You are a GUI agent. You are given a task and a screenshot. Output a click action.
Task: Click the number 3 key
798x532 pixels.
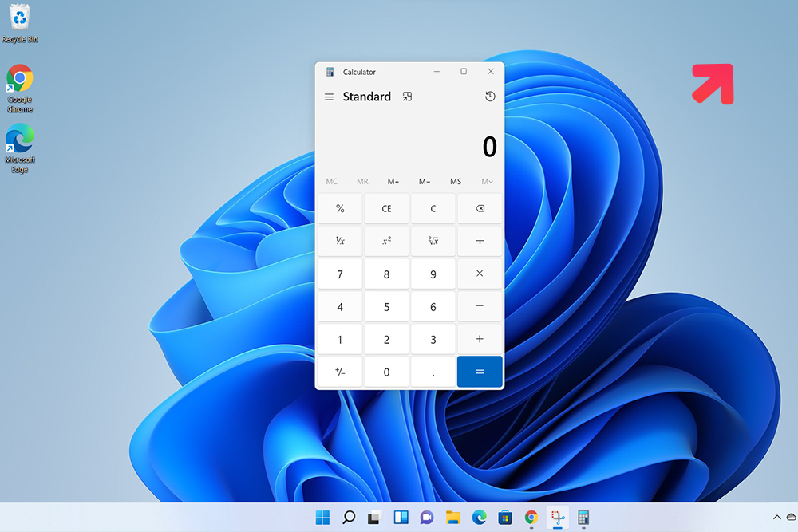click(x=433, y=339)
